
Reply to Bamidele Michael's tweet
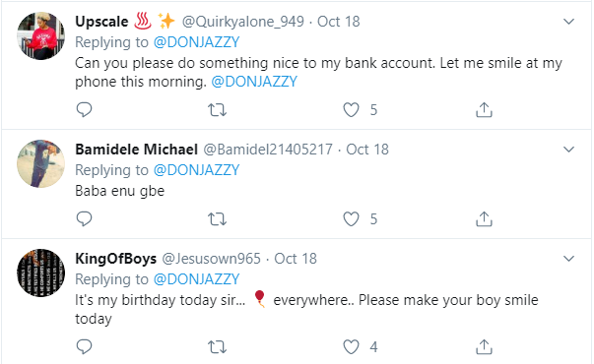pyautogui.click(x=84, y=218)
